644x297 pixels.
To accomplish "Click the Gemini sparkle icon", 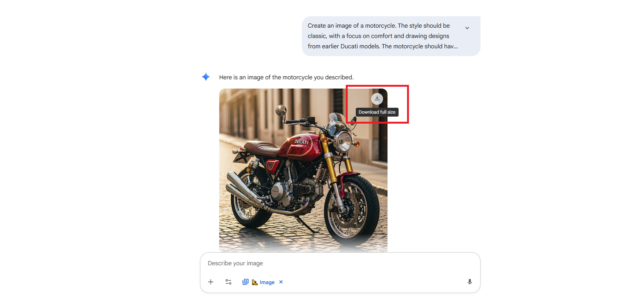I will (206, 77).
